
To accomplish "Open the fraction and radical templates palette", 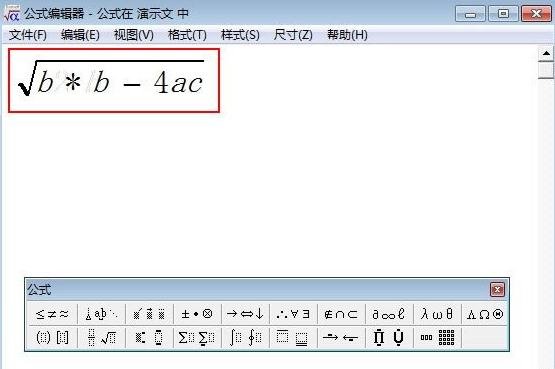I will [x=102, y=337].
